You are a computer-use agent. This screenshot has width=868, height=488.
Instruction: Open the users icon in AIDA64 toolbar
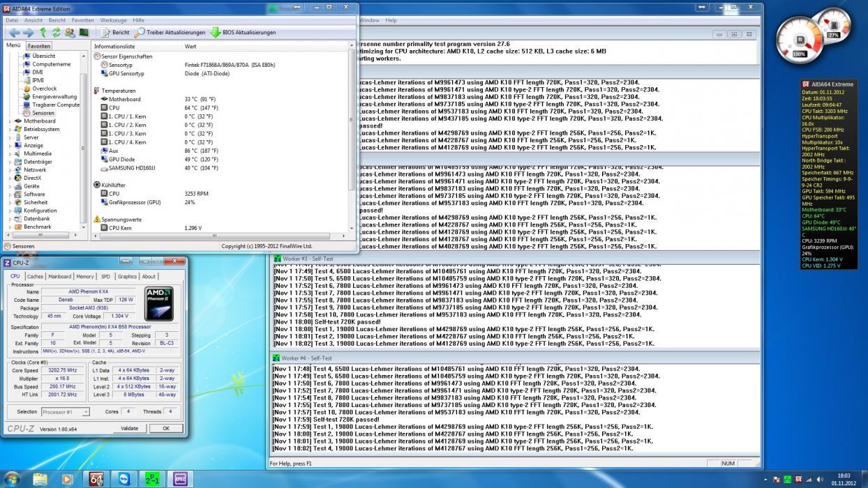point(70,32)
